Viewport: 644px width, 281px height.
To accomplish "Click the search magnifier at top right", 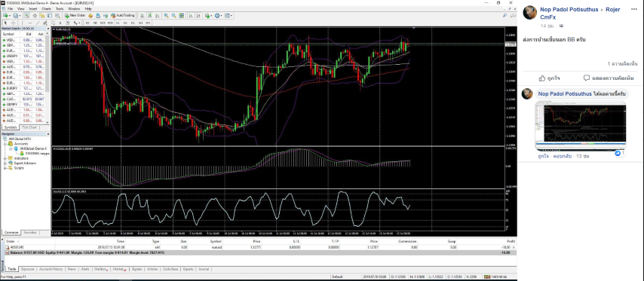I will [x=504, y=16].
